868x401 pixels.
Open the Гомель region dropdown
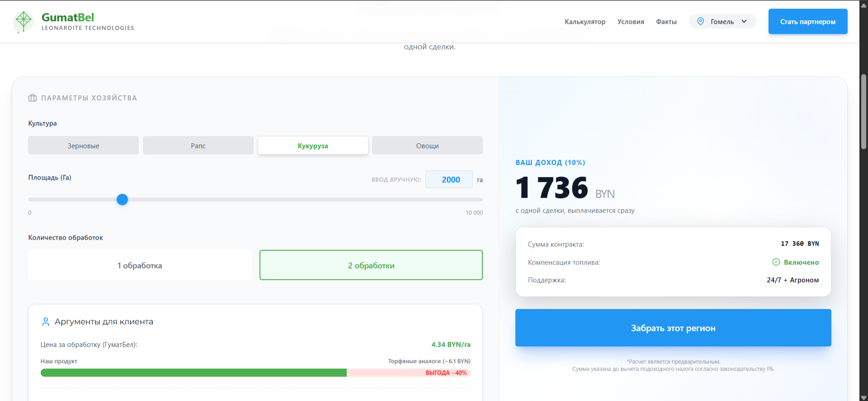722,22
